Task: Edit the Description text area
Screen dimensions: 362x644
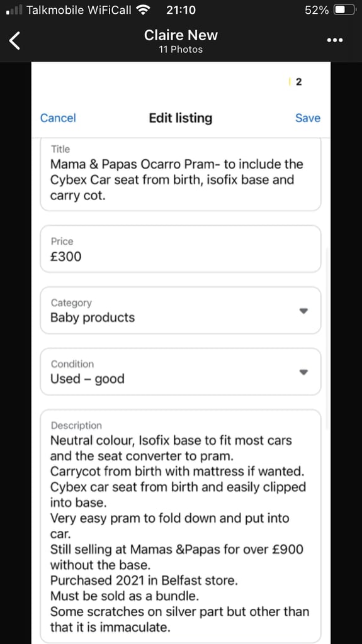Action: point(180,526)
